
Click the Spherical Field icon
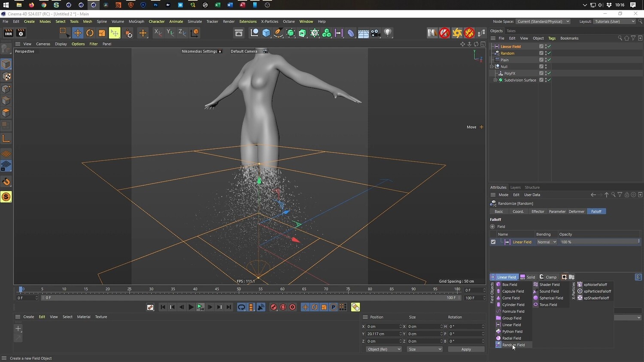pyautogui.click(x=536, y=298)
